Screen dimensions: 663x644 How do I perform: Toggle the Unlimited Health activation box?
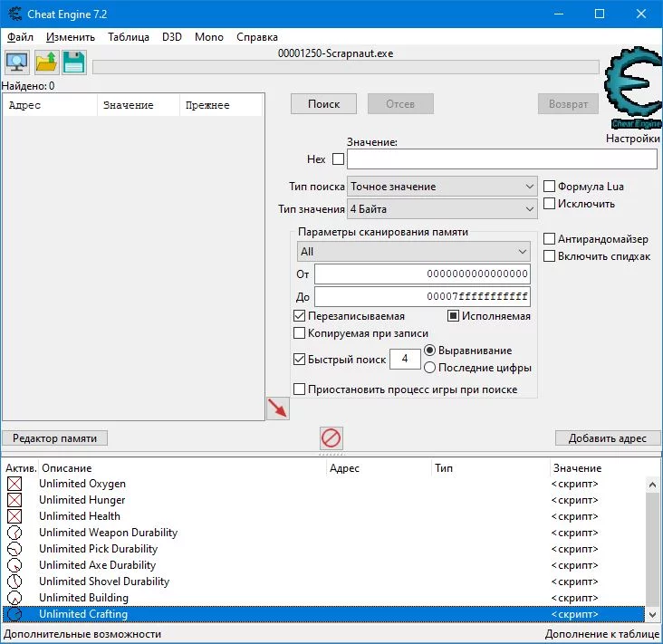click(14, 516)
